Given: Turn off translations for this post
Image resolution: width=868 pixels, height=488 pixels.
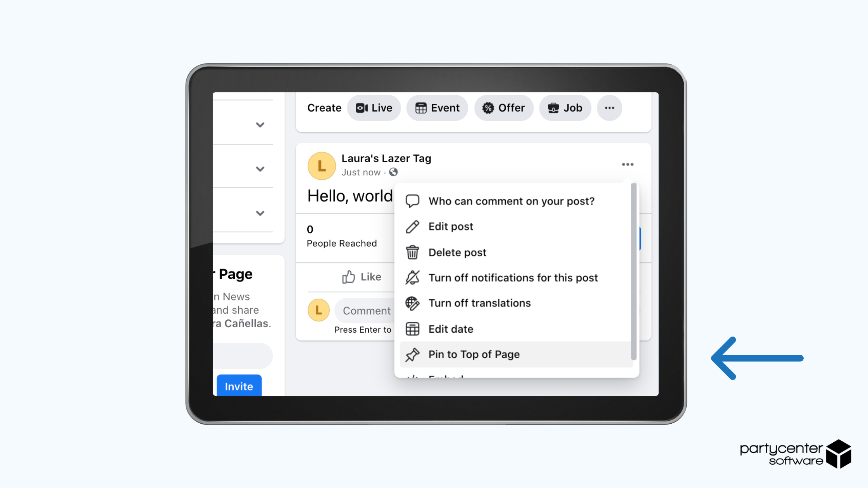Looking at the screenshot, I should [480, 303].
